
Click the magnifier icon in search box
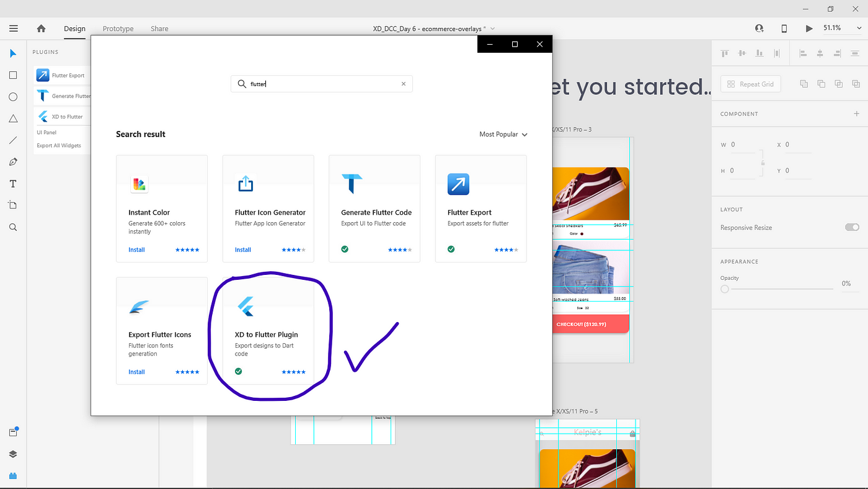pos(242,84)
